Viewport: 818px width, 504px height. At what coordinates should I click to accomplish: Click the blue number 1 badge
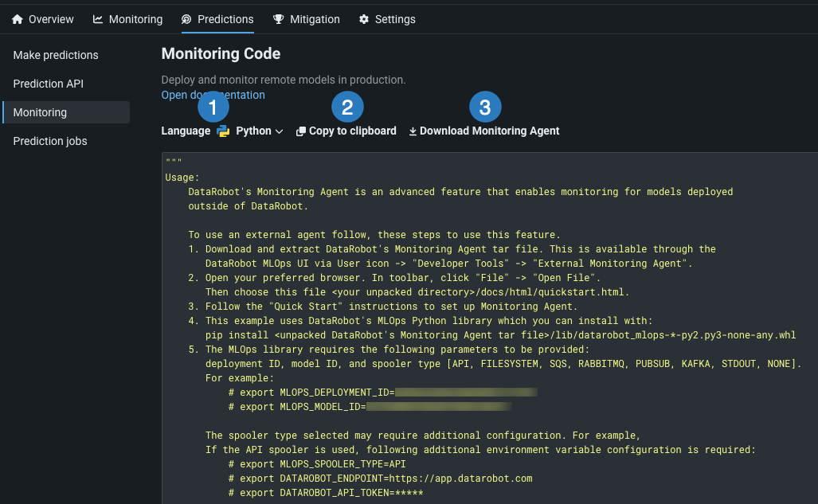pyautogui.click(x=213, y=107)
